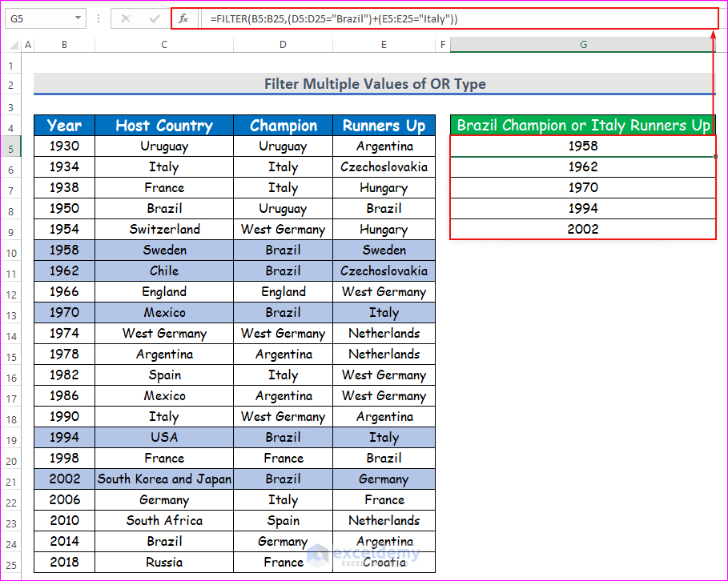Click host country cell 'USA'
Screen dimensions: 728x581
click(x=164, y=438)
